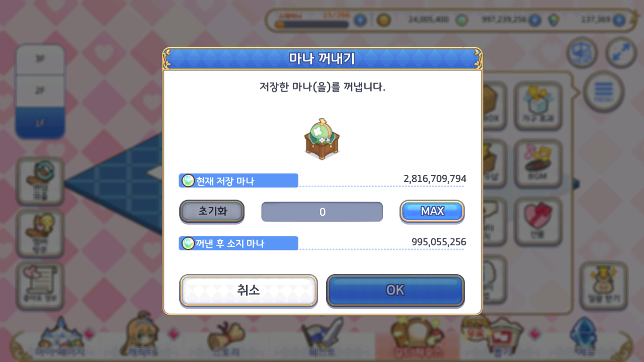Click the stamina progress bar
Screen dimensions: 644x362
(x=311, y=24)
